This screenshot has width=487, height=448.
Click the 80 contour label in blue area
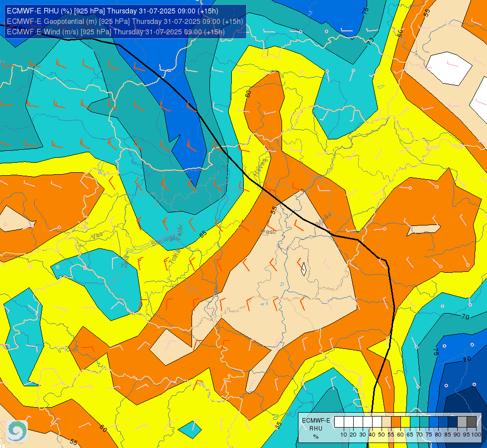467,359
